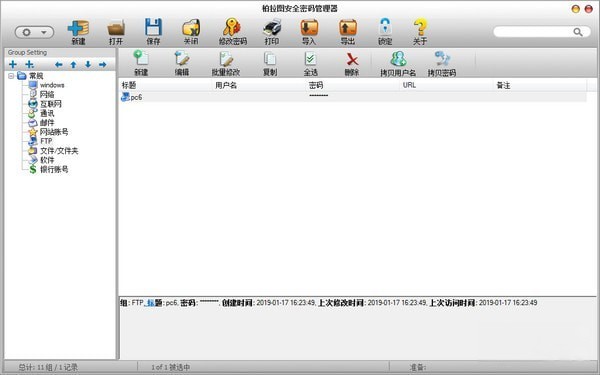Collapse the 常规 tree group
The height and width of the screenshot is (375, 600).
(11, 76)
